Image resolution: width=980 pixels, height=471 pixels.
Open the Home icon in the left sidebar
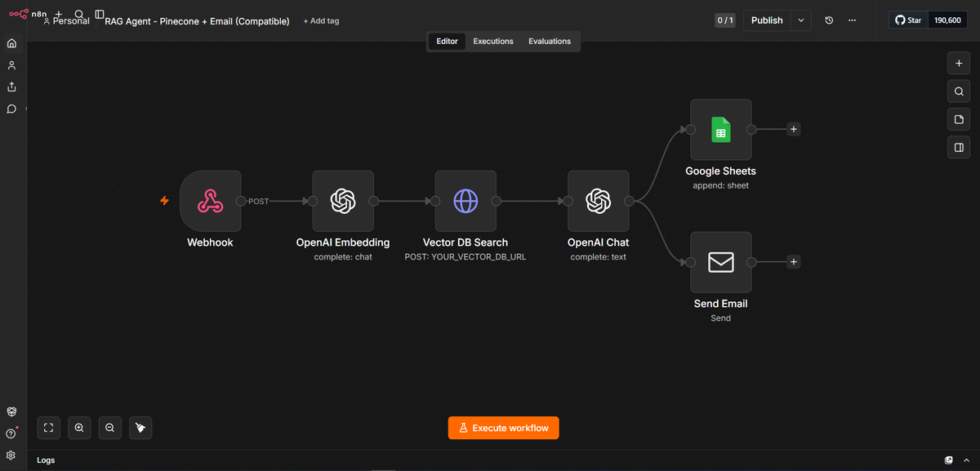pyautogui.click(x=11, y=43)
